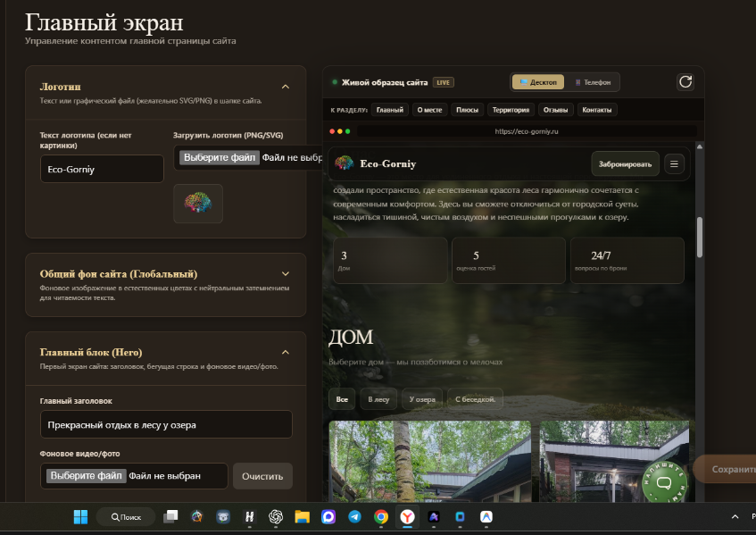Click the uploaded logo thumbnail preview
756x535 pixels.
click(x=198, y=203)
